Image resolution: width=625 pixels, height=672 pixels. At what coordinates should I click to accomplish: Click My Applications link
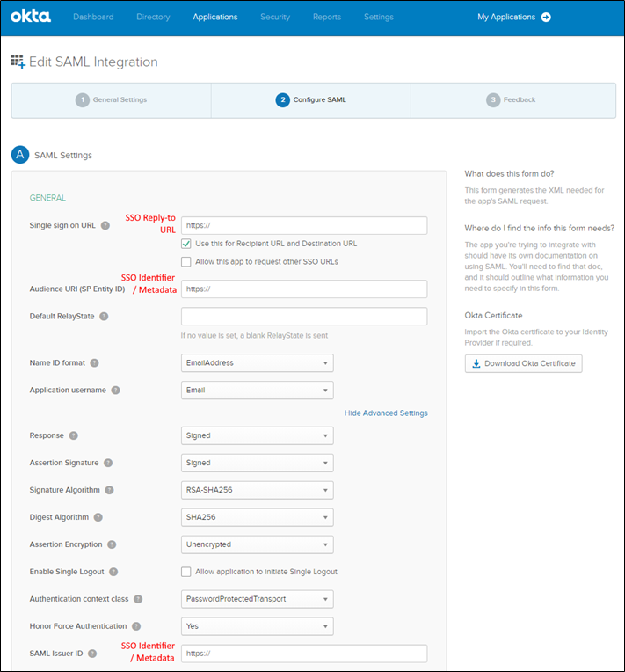506,17
